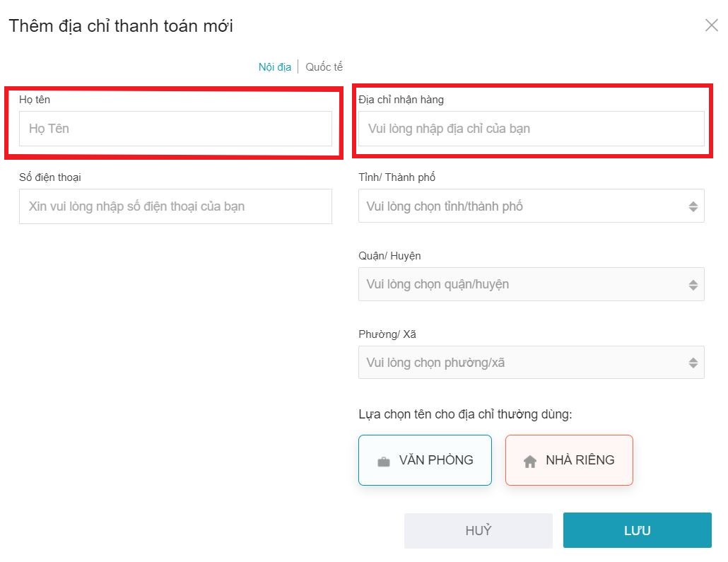Select NHÀ RIÊNG as address type
The image size is (728, 562).
tap(569, 460)
